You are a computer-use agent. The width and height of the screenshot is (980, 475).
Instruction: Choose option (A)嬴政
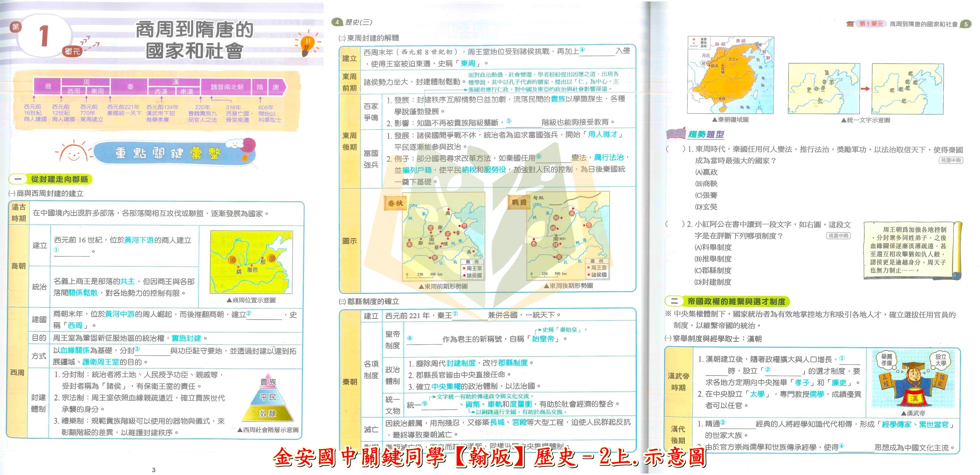(x=706, y=172)
